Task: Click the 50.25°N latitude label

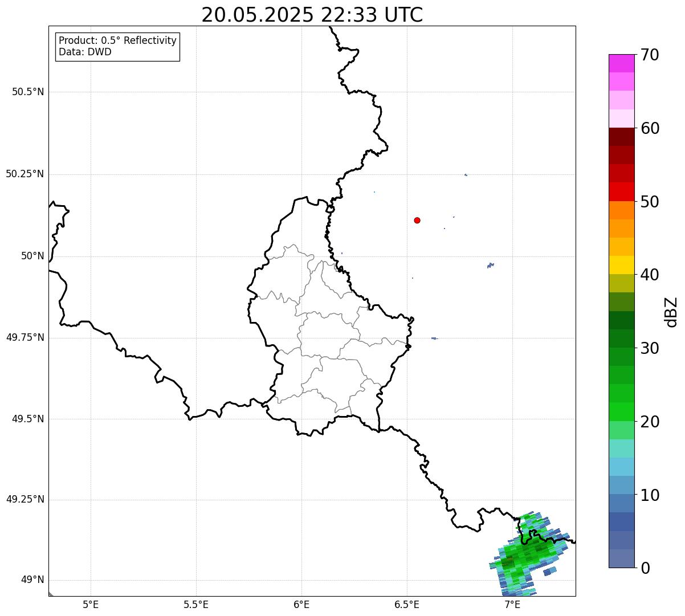Action: click(x=25, y=174)
